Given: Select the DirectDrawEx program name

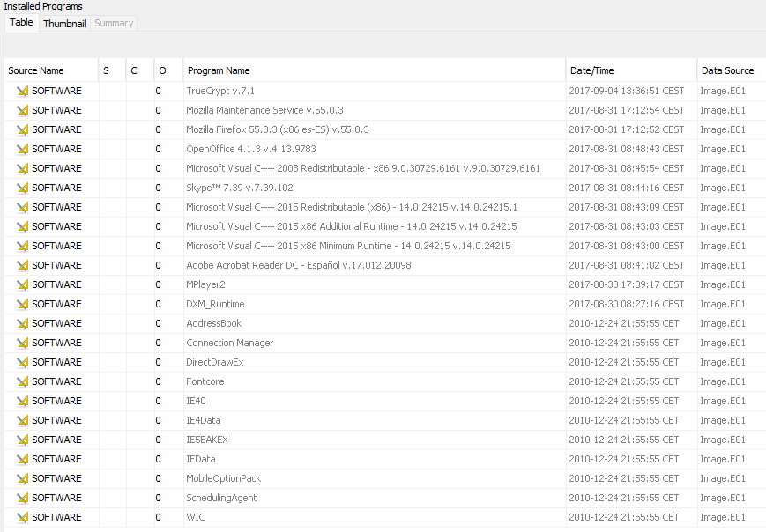Looking at the screenshot, I should tap(215, 362).
